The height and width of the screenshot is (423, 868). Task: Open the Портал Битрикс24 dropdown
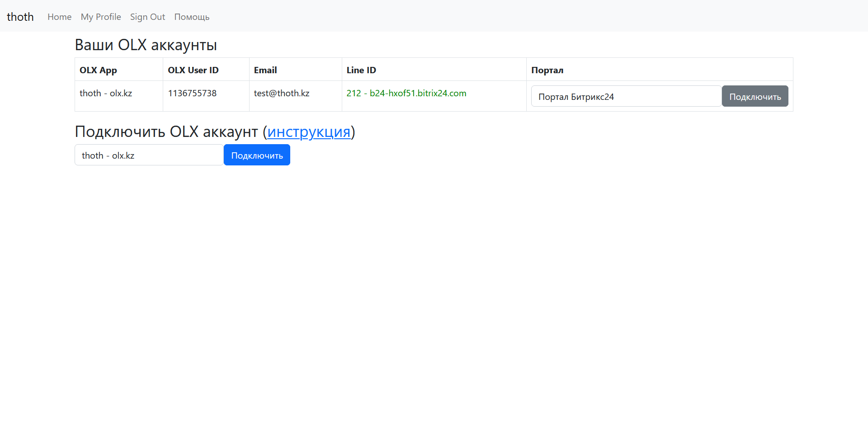[x=626, y=96]
